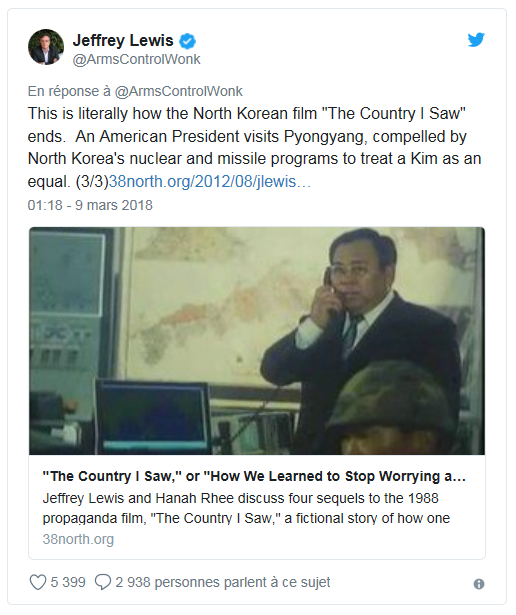
Task: Follow the 38north.org/2012/08/jlewis link
Action: coord(209,182)
